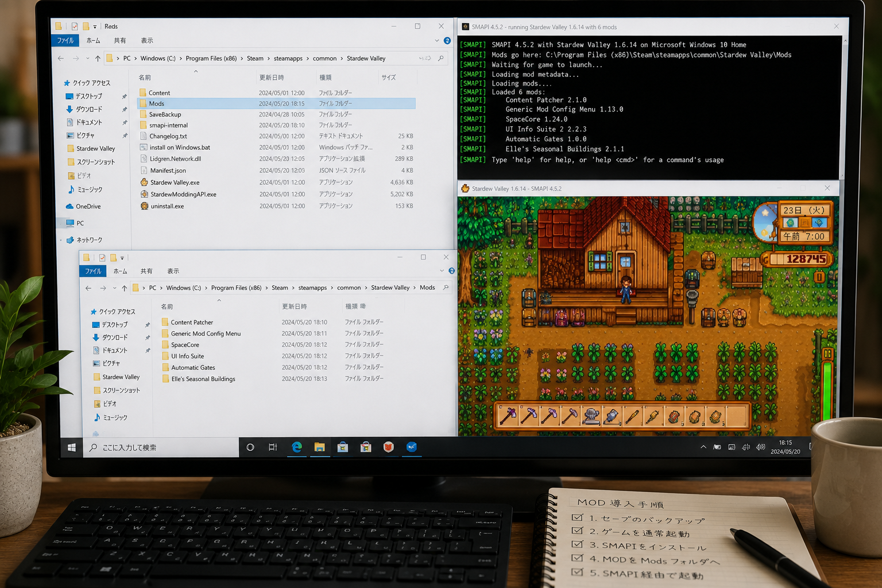The image size is (882, 588).
Task: Open Help in the Stardew Valley folder window
Action: pos(447,41)
